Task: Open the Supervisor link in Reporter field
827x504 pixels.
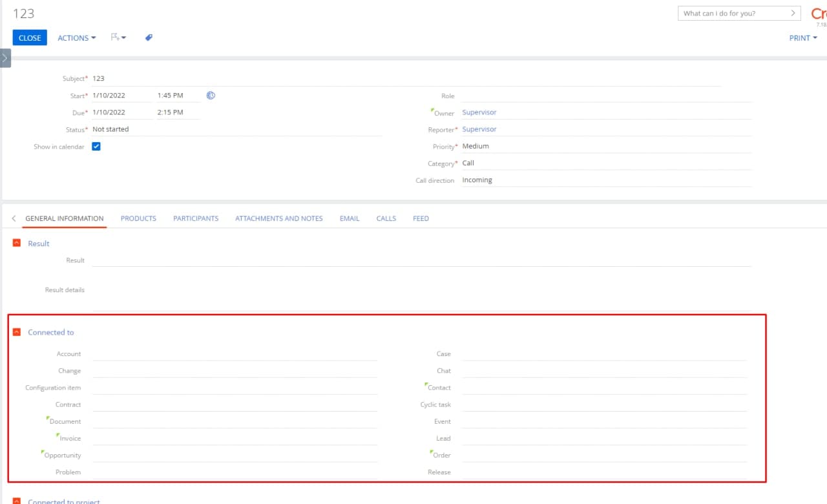Action: click(479, 129)
